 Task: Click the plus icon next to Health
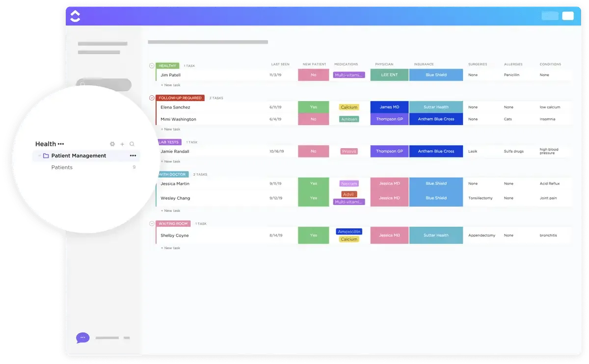122,144
